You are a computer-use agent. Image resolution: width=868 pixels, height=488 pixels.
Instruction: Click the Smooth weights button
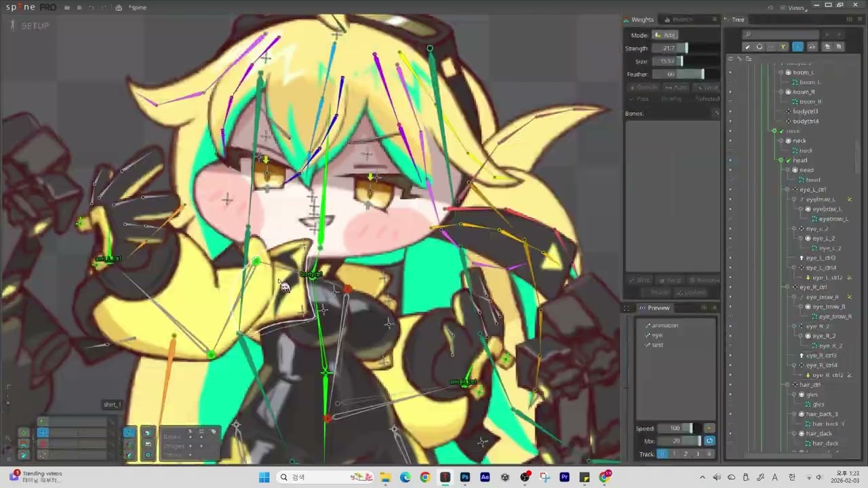coord(644,87)
